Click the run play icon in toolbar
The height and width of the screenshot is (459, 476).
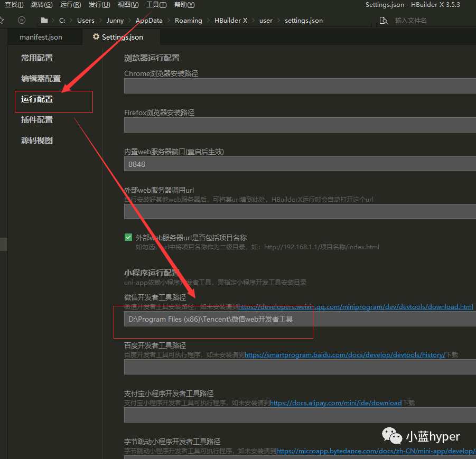click(21, 20)
